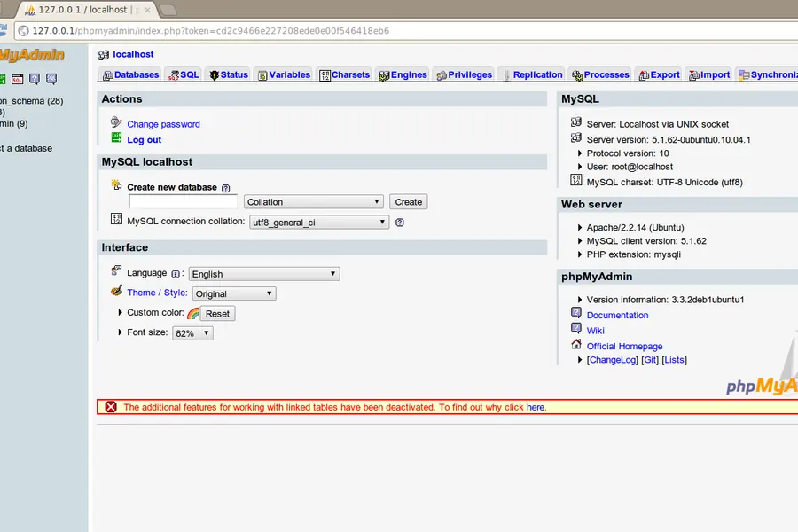Open the Git link

(x=650, y=360)
